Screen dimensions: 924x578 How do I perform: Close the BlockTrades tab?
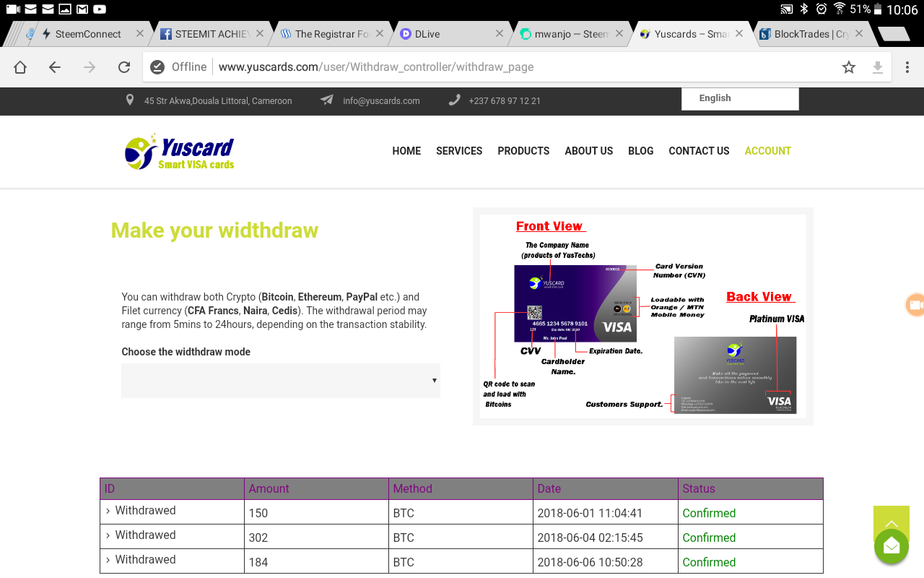click(859, 33)
